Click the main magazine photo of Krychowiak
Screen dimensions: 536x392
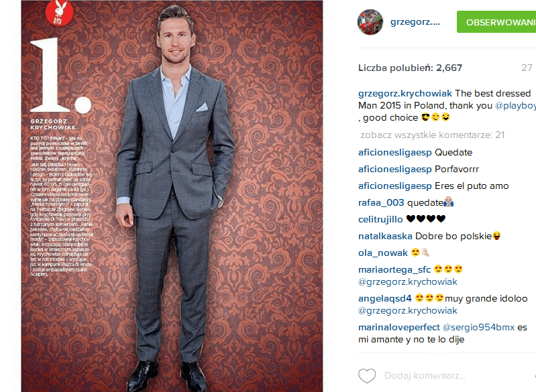pyautogui.click(x=172, y=196)
